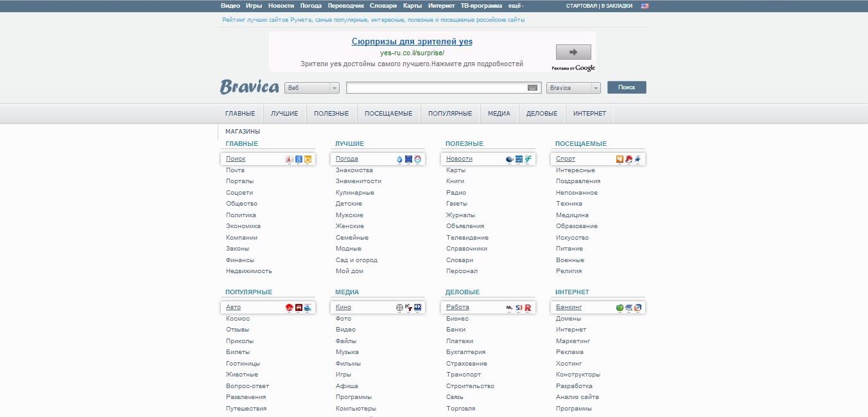Add the site В ЗАКЛАДКИ
Image resolution: width=868 pixels, height=417 pixels.
click(x=617, y=6)
